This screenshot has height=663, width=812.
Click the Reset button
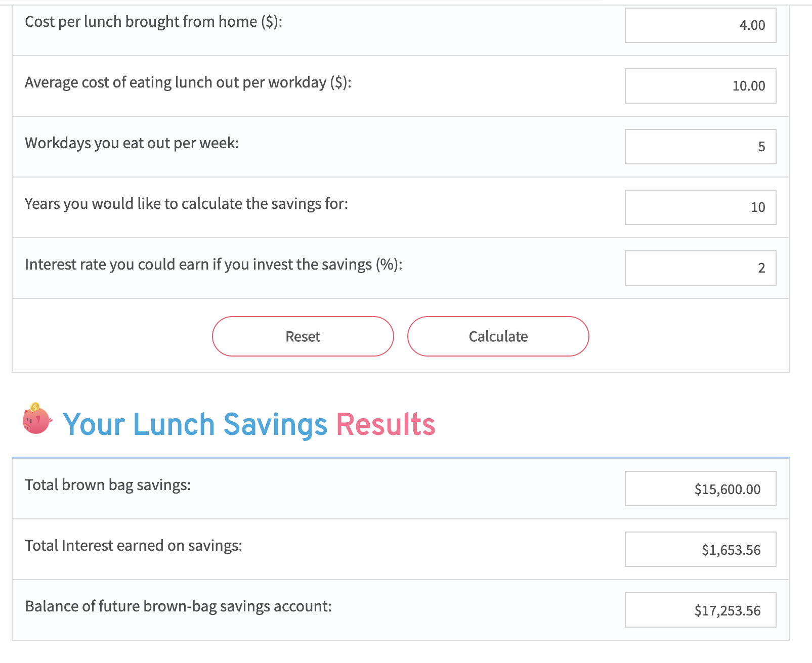303,336
